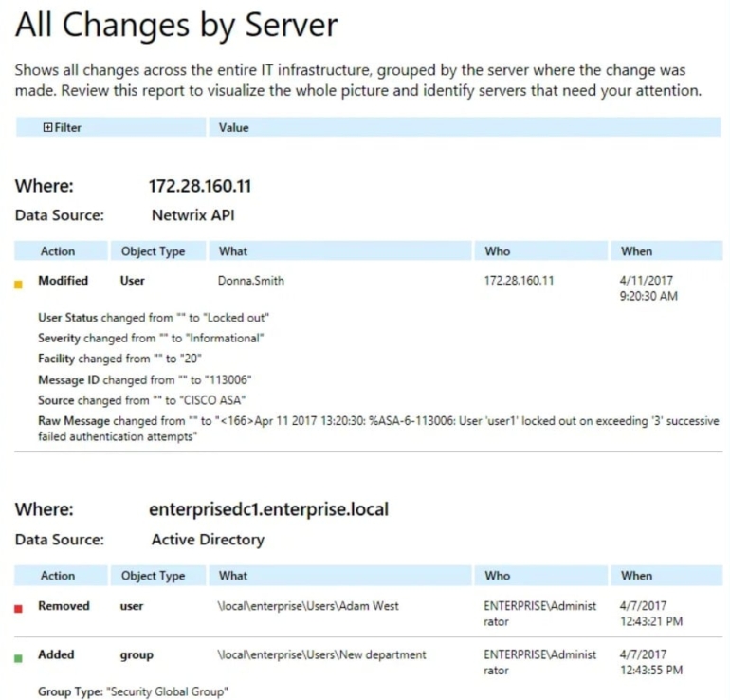
Task: Click the Adam West user path
Action: coord(308,606)
